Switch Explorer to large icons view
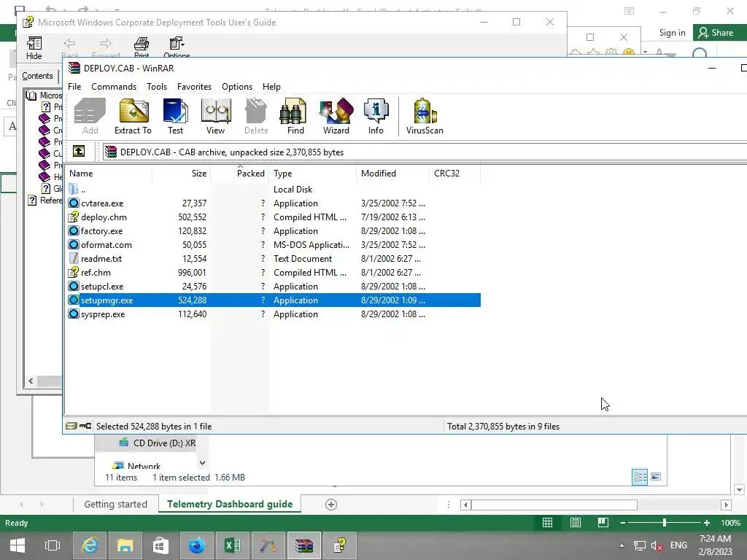Viewport: 747px width, 560px height. pos(656,477)
